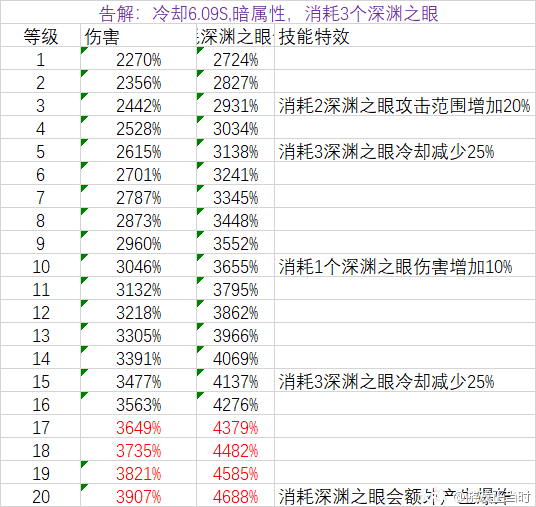The image size is (536, 507).
Task: Select the cell showing 3132%
Action: click(x=138, y=288)
